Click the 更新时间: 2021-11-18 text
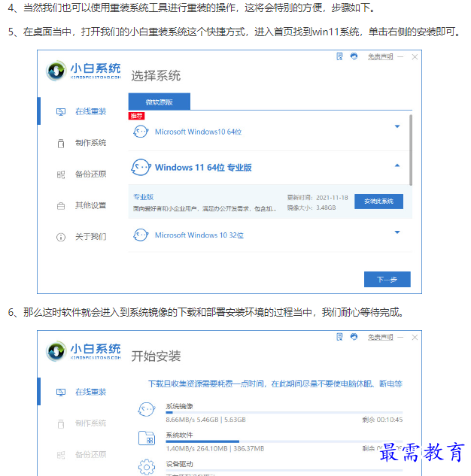 (x=318, y=198)
